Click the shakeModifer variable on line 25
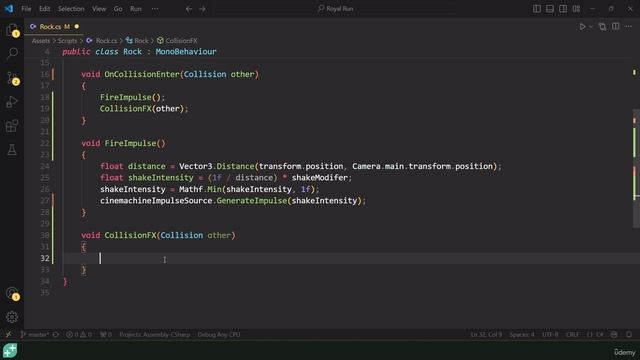The image size is (640, 360). (x=320, y=178)
